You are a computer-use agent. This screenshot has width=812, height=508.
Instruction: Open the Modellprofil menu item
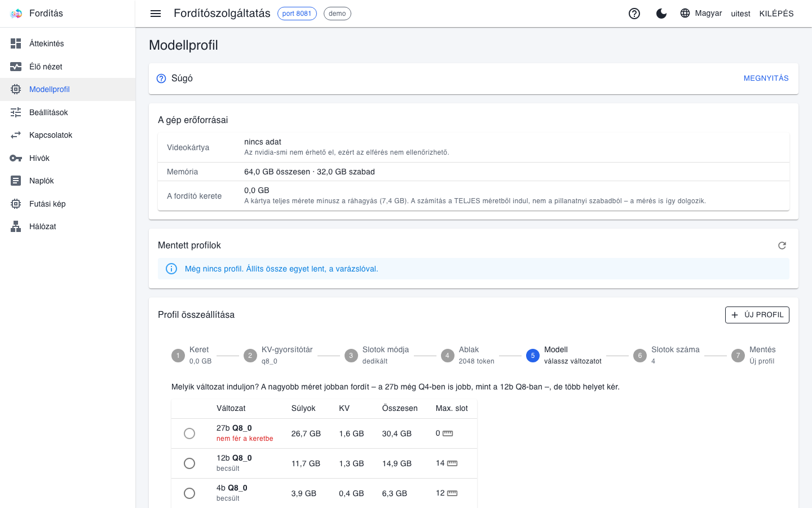pyautogui.click(x=68, y=89)
